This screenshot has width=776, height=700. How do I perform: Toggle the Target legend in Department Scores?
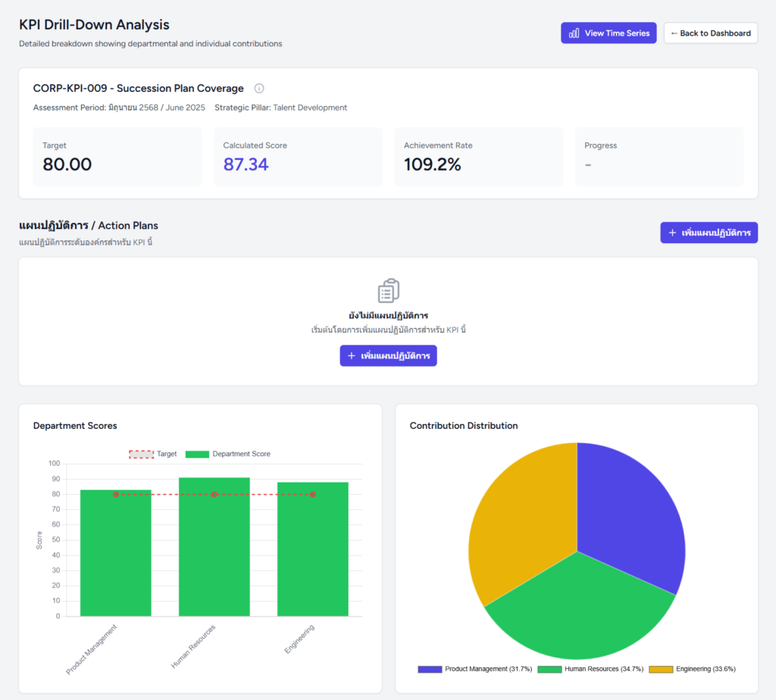[x=153, y=454]
